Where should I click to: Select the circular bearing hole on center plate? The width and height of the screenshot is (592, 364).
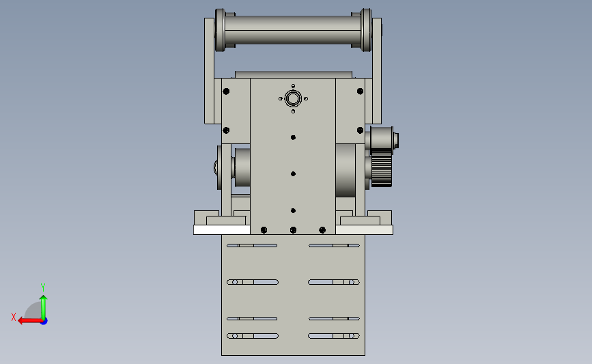tap(293, 99)
